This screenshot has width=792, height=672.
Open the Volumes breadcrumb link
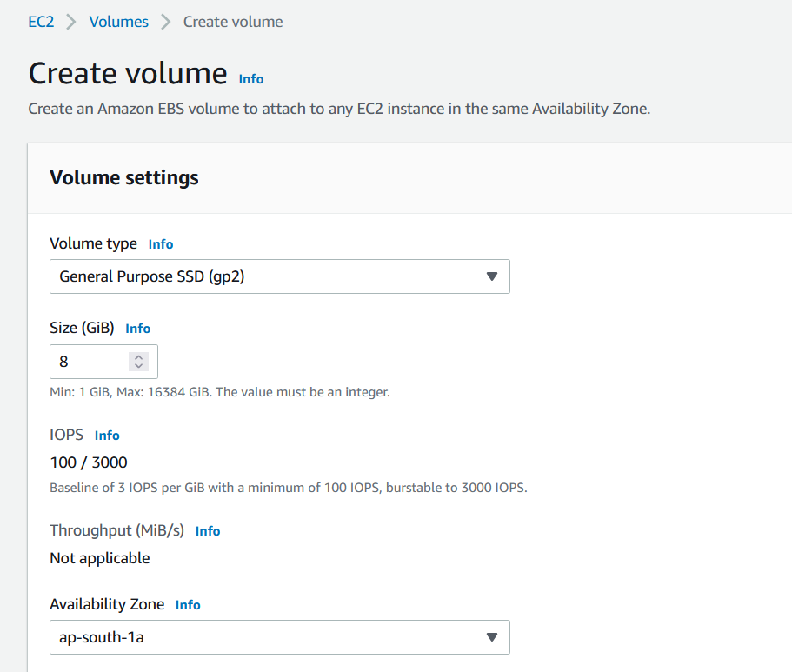click(x=118, y=21)
